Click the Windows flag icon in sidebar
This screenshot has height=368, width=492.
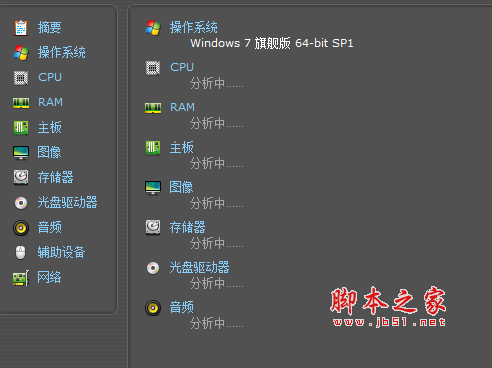click(x=21, y=53)
